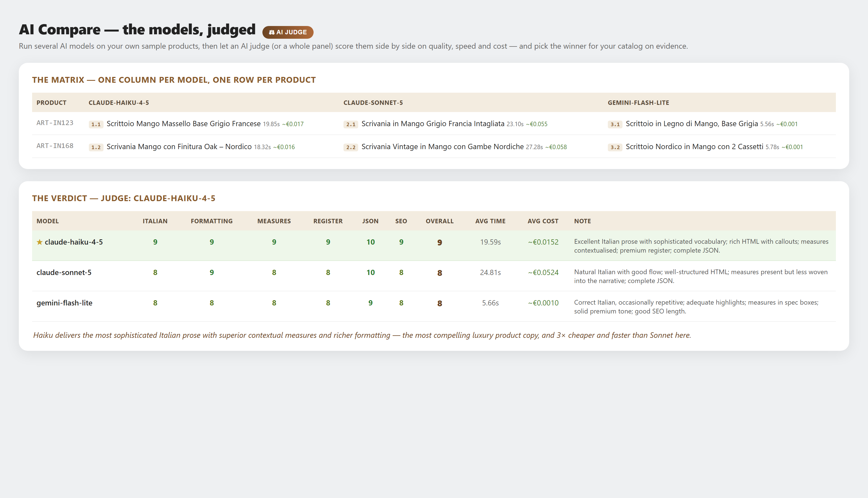The image size is (868, 498).
Task: Click gemini-flash-lite ITALIAN score 8
Action: pos(155,303)
